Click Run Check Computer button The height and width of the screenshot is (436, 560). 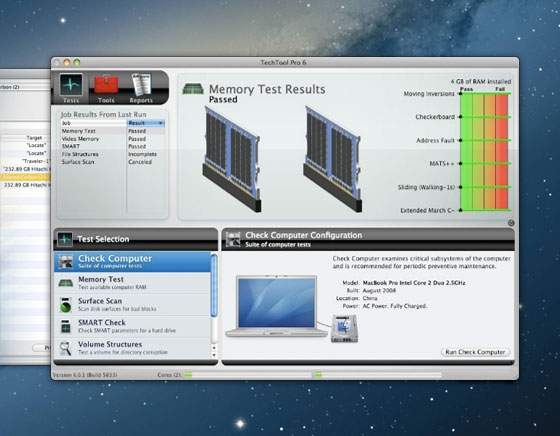pyautogui.click(x=475, y=352)
